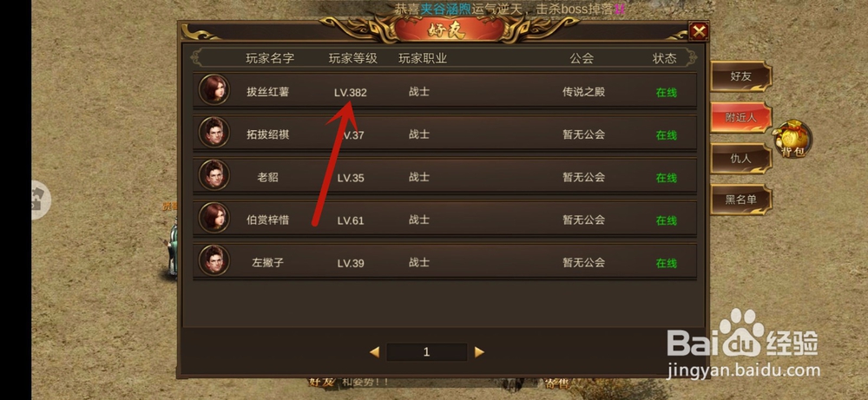
Task: Click avatar of player 老貂
Action: coord(214,174)
